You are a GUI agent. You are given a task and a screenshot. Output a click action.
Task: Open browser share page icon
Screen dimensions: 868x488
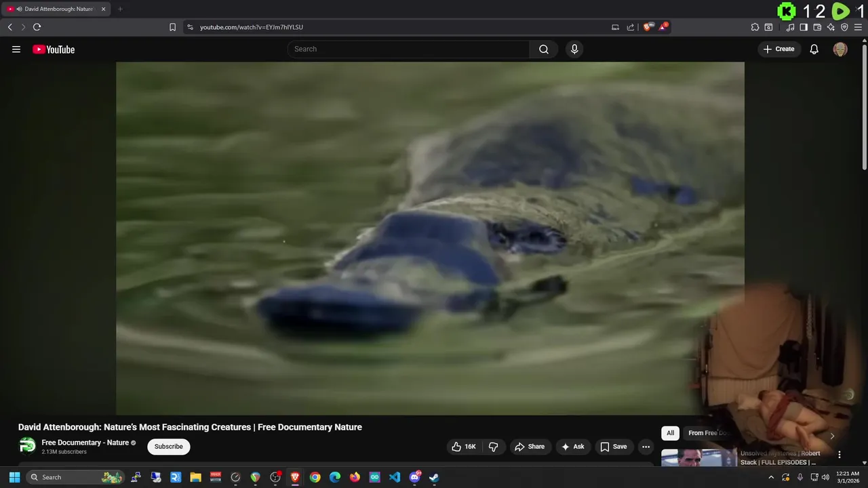[631, 27]
